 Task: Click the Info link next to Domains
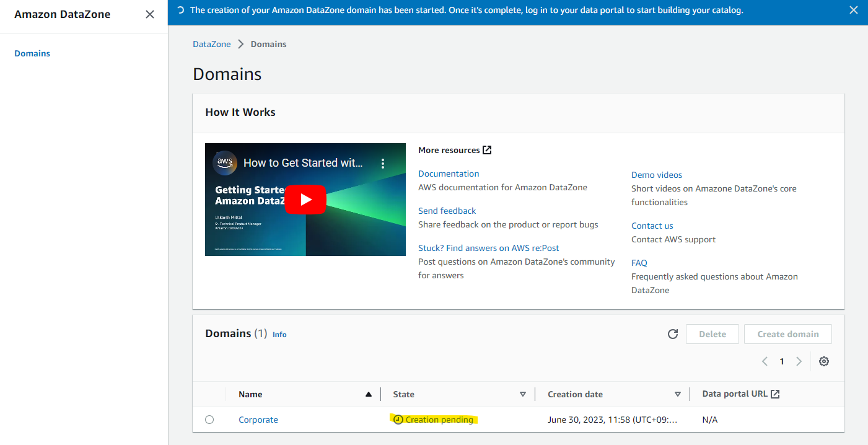pos(279,335)
